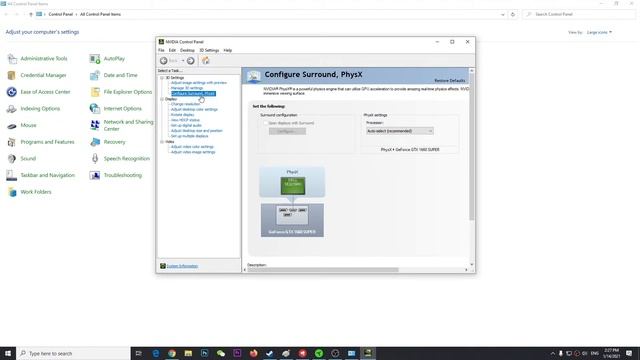Click the green PhysX chip in diagram

[293, 186]
